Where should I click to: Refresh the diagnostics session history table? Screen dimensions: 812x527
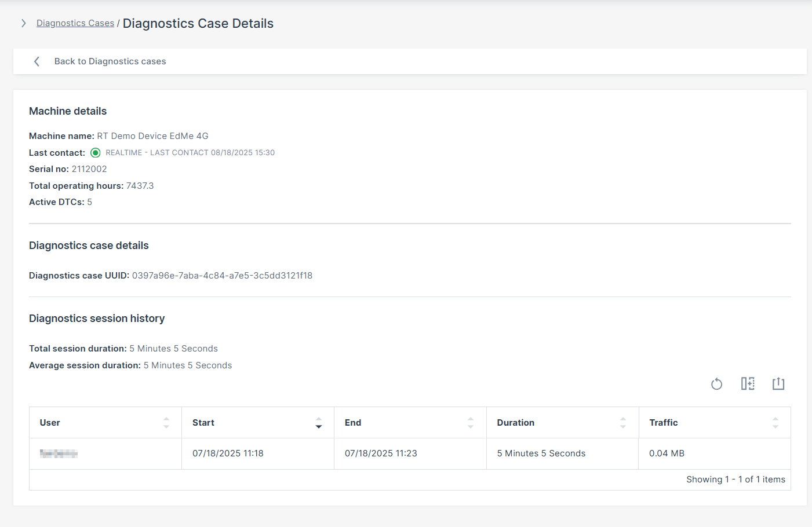[716, 384]
